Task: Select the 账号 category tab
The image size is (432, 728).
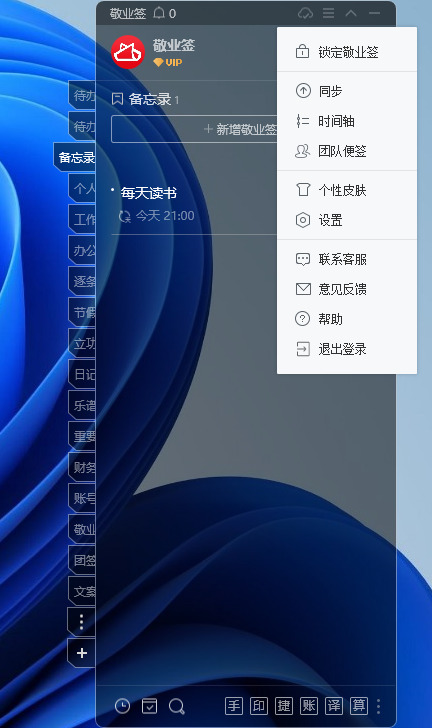Action: click(x=82, y=498)
